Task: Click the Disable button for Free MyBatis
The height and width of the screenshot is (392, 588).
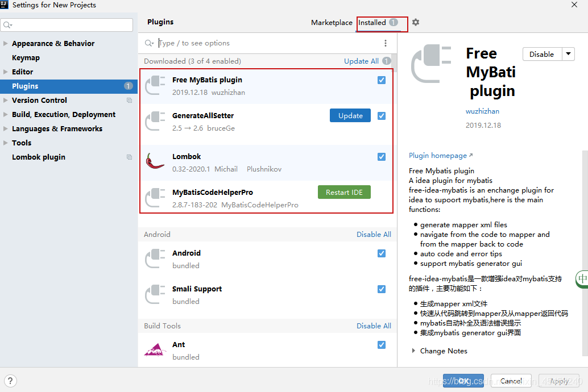Action: click(x=542, y=54)
